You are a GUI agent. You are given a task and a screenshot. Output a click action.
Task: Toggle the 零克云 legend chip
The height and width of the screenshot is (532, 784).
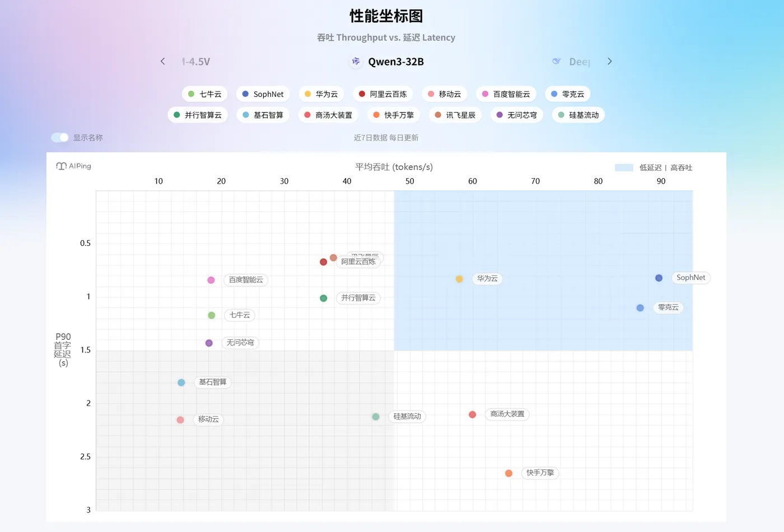pyautogui.click(x=568, y=94)
